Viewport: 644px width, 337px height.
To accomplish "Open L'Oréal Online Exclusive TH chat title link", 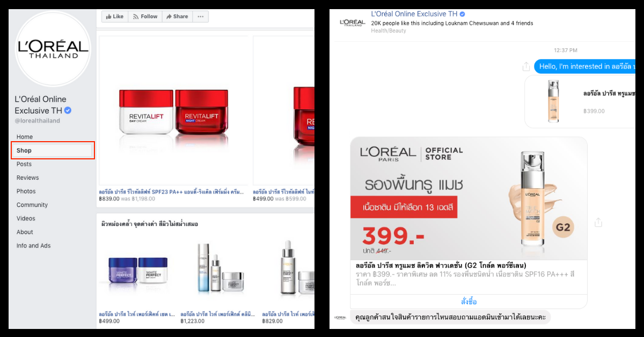I will coord(414,14).
